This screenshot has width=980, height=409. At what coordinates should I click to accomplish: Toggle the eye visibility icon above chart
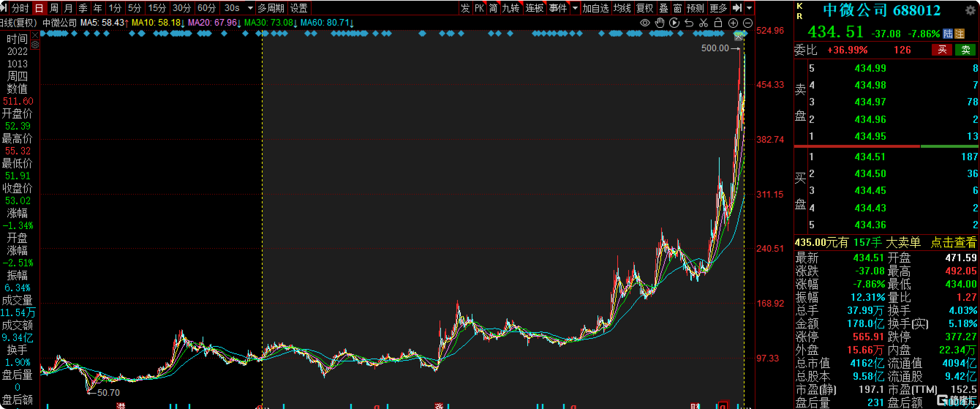click(x=645, y=23)
